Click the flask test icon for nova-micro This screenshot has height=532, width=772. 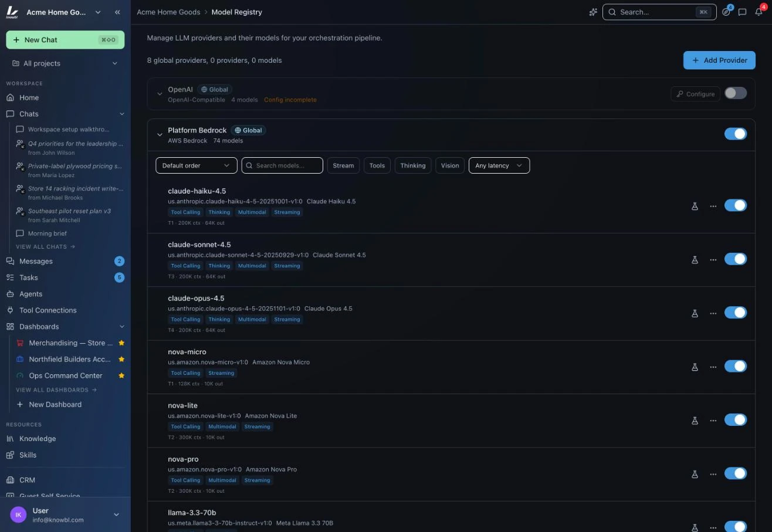click(x=695, y=367)
